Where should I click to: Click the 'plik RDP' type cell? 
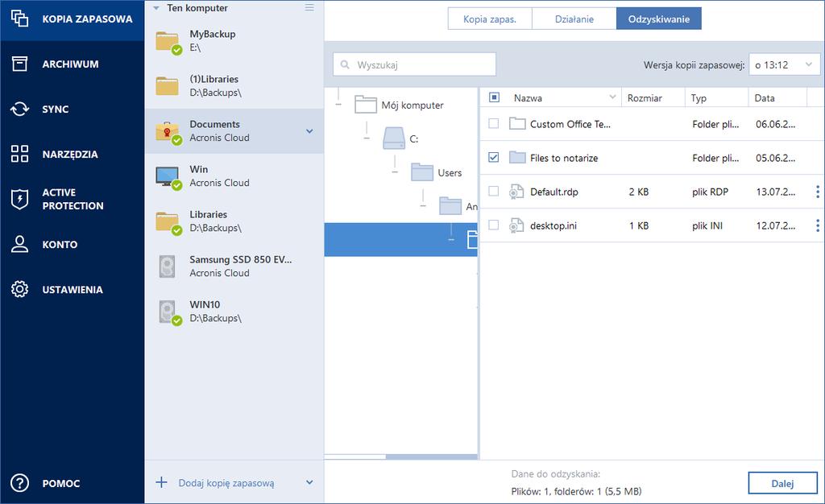[711, 192]
